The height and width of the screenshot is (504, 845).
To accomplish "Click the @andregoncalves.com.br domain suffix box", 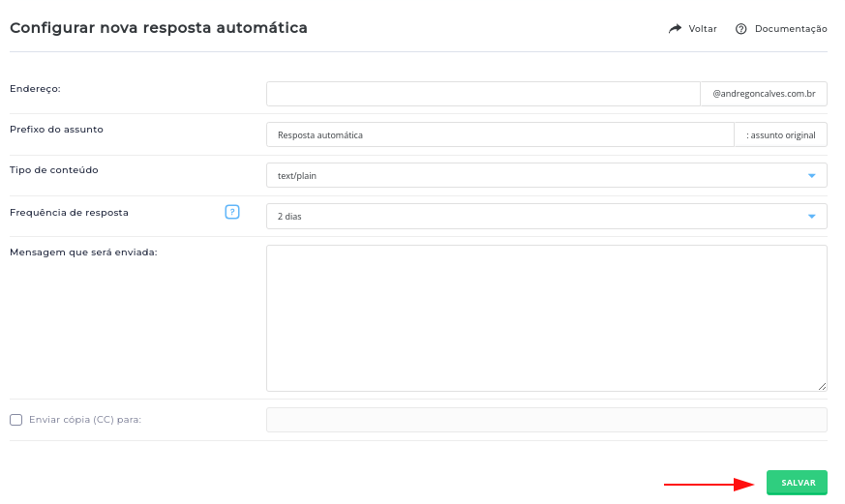I will 764,94.
